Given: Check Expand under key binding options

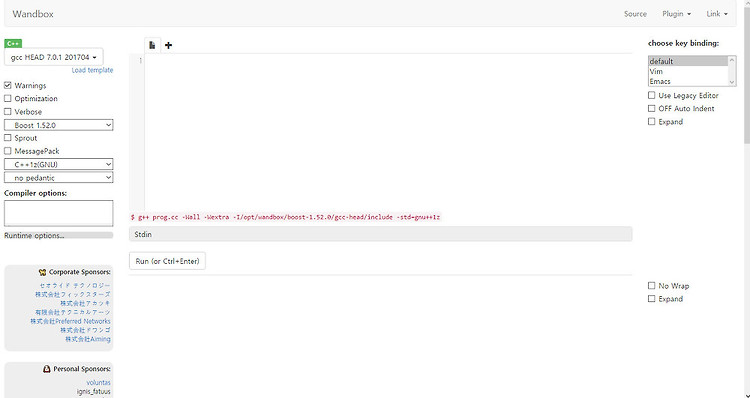Looking at the screenshot, I should point(651,122).
